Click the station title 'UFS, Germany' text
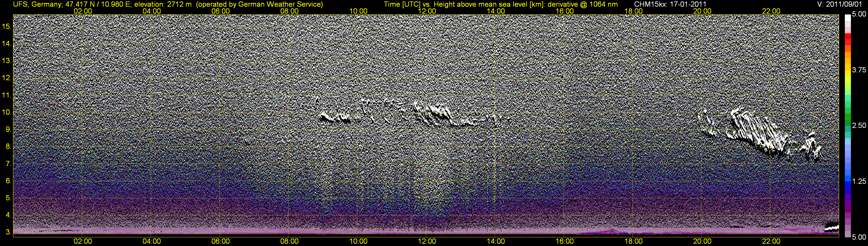868x246 pixels. pyautogui.click(x=37, y=4)
